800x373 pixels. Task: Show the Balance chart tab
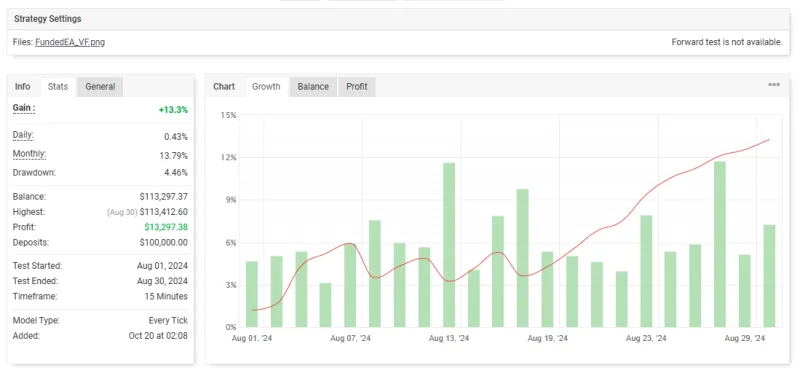(x=313, y=87)
